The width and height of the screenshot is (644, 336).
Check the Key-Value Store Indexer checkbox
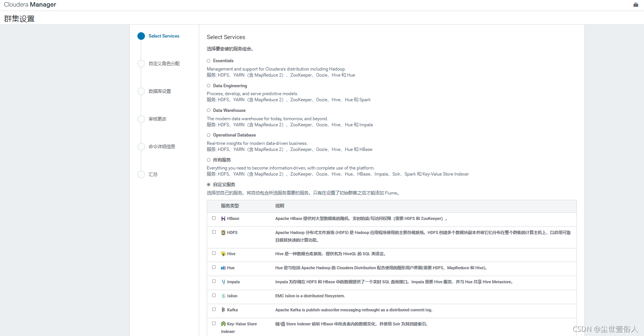(214, 323)
